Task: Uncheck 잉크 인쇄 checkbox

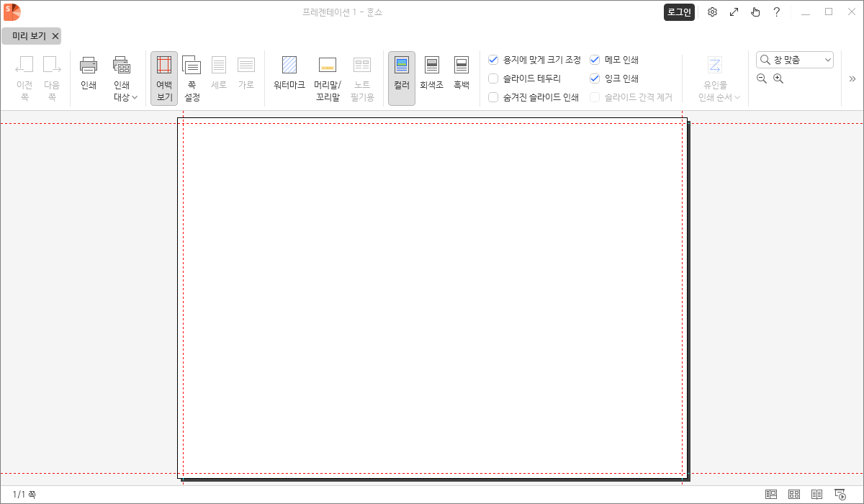Action: click(x=595, y=78)
